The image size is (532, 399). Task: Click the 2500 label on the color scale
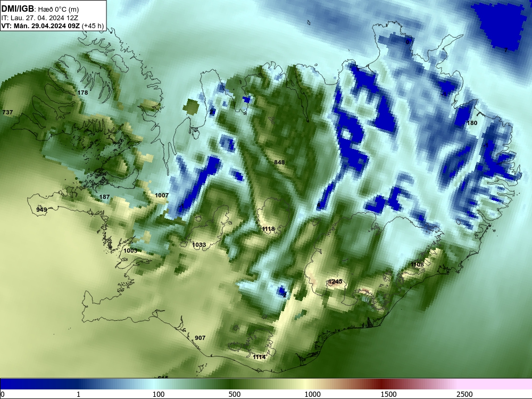click(x=464, y=394)
